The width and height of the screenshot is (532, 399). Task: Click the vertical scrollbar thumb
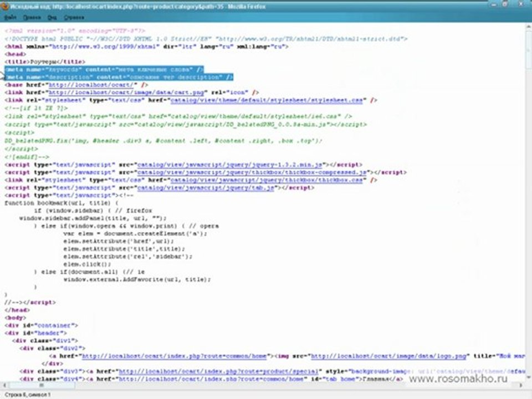point(529,50)
